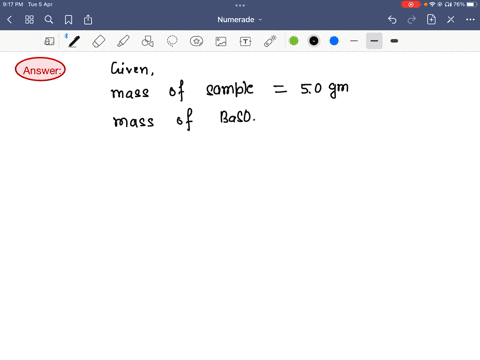Screen dimensions: 480x360
Task: Select the Shapes tool
Action: tap(148, 41)
